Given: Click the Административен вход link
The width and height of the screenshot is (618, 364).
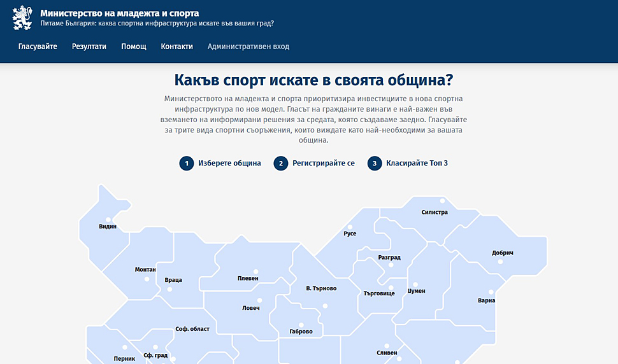Looking at the screenshot, I should (x=248, y=46).
